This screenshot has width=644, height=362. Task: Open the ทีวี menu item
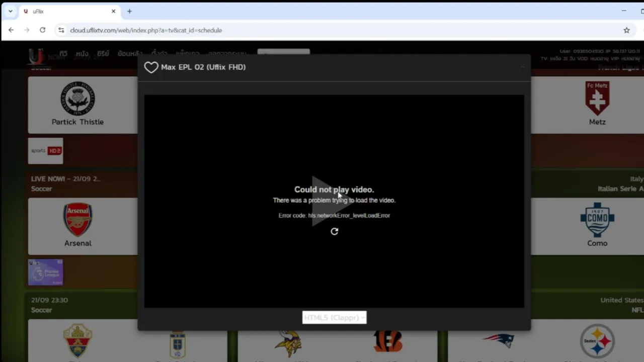(63, 54)
